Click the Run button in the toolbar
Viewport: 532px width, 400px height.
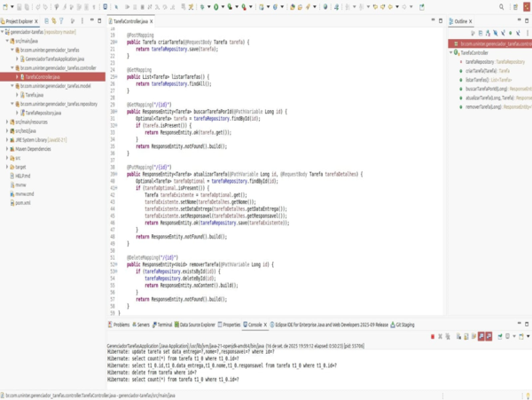(x=217, y=6)
